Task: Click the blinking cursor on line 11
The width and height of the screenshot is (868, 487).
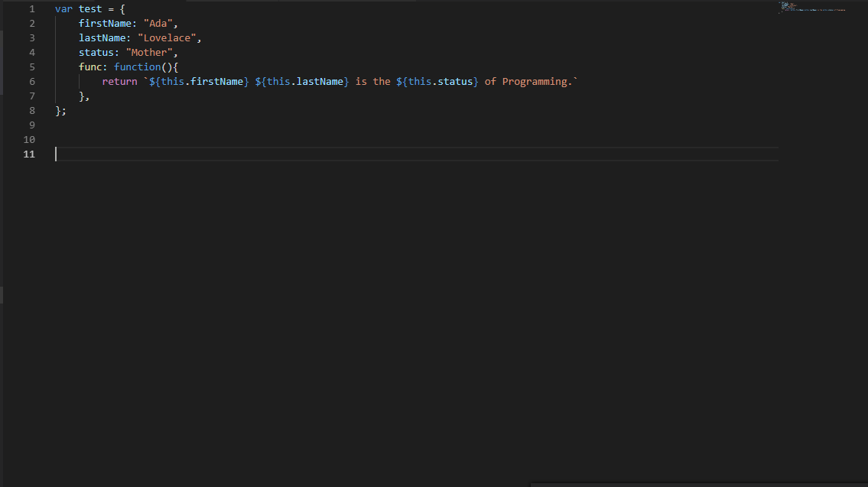Action: click(55, 154)
